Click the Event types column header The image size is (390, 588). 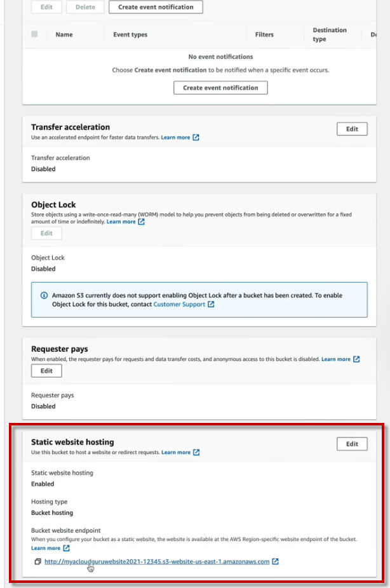pos(130,35)
